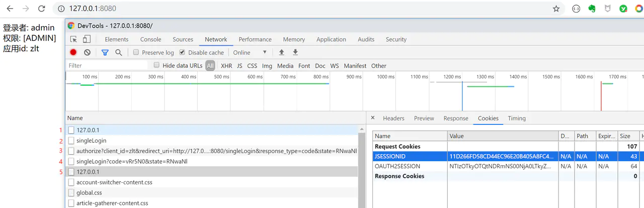Click the request list scrollbar
This screenshot has width=644, height=208.
(361, 166)
